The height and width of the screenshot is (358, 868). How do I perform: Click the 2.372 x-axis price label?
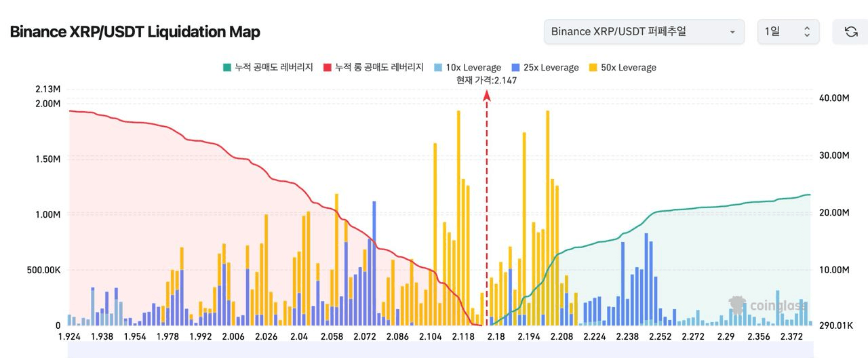(791, 336)
